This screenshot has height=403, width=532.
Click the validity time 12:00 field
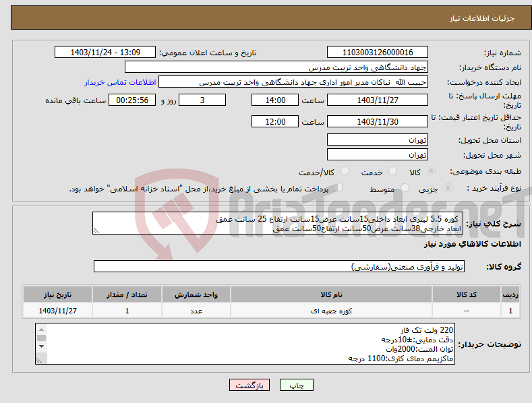275,121
